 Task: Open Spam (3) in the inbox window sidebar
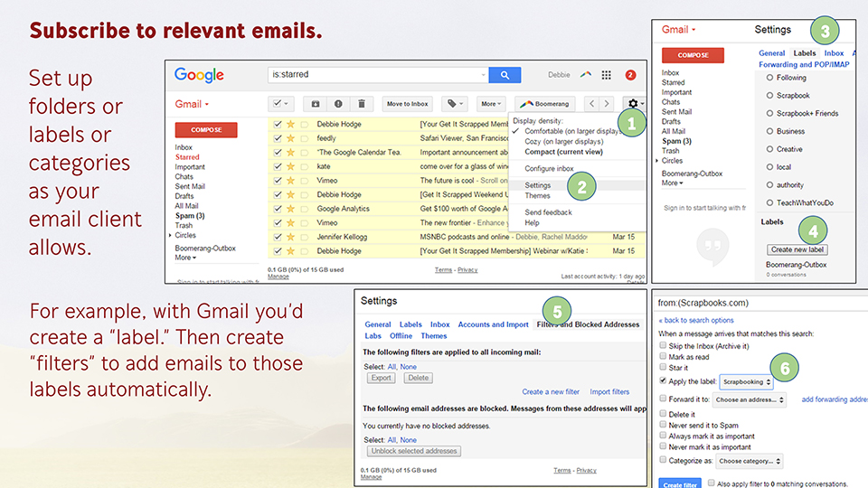[190, 216]
